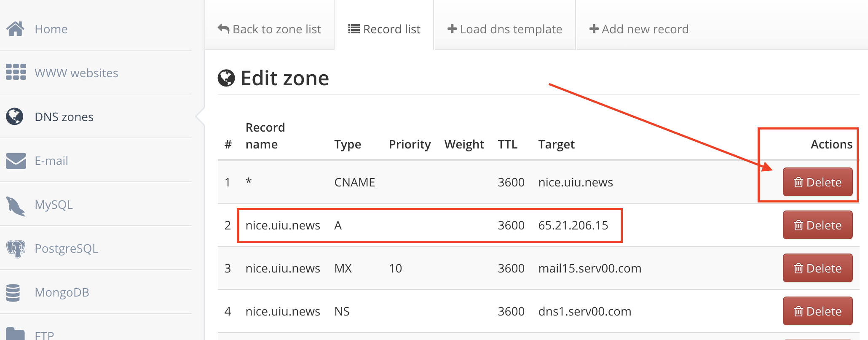Click the mail15.serv00.com target cell
Viewport: 868px width, 340px height.
point(589,268)
